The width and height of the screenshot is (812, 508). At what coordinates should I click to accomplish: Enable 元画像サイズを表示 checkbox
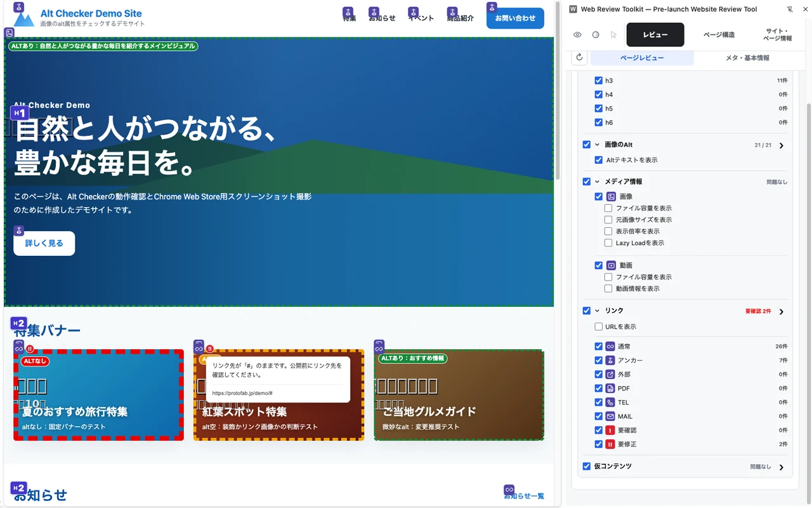608,220
